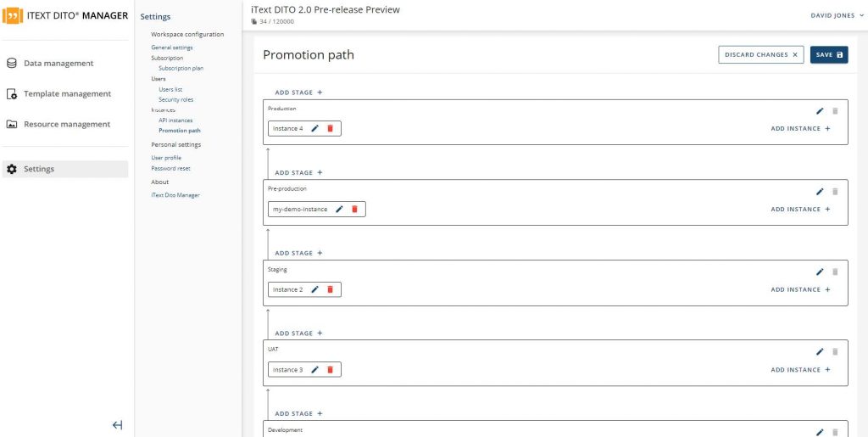Click Discard Changes button
Viewport: 868px width, 437px height.
coord(760,55)
